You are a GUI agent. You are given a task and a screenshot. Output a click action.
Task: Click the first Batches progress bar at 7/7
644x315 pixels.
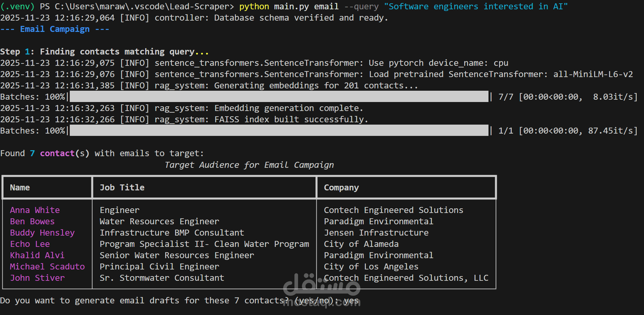[279, 97]
